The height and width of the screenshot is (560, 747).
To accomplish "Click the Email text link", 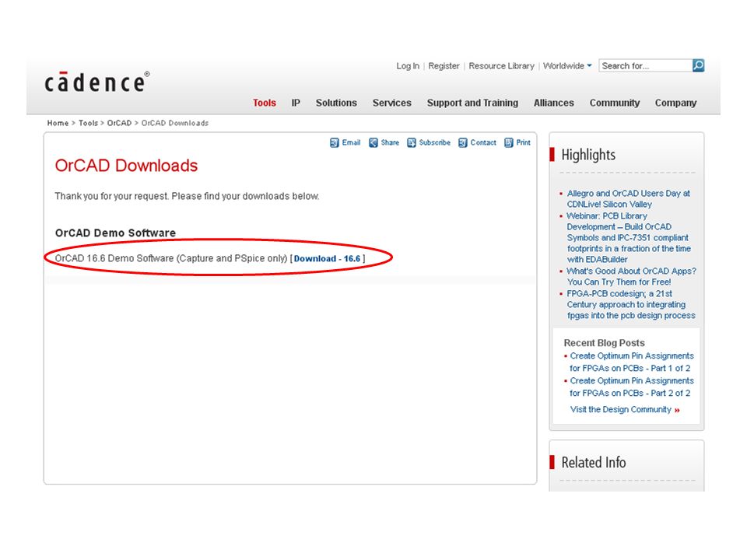I will 351,142.
